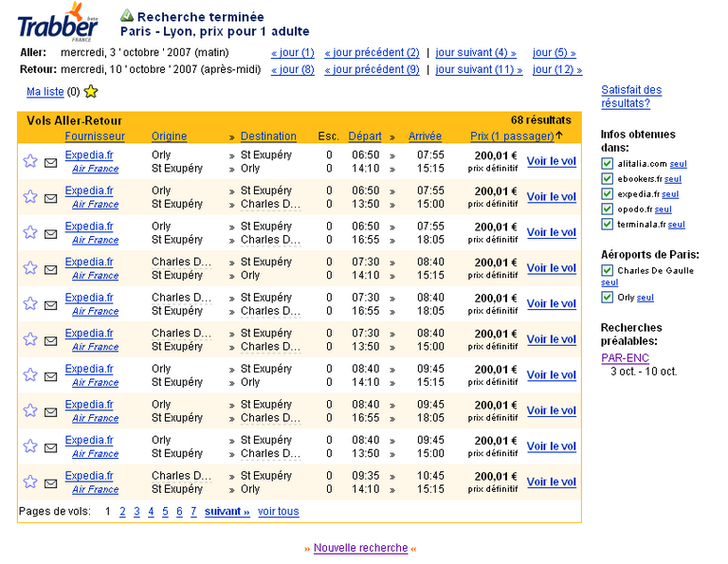Click Voir le vol for 09:35 flight

click(551, 482)
